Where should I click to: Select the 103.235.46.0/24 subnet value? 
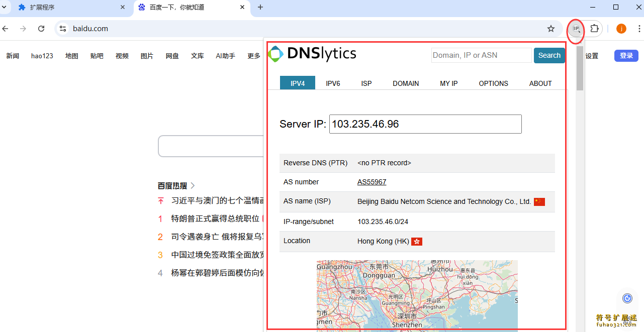[383, 222]
